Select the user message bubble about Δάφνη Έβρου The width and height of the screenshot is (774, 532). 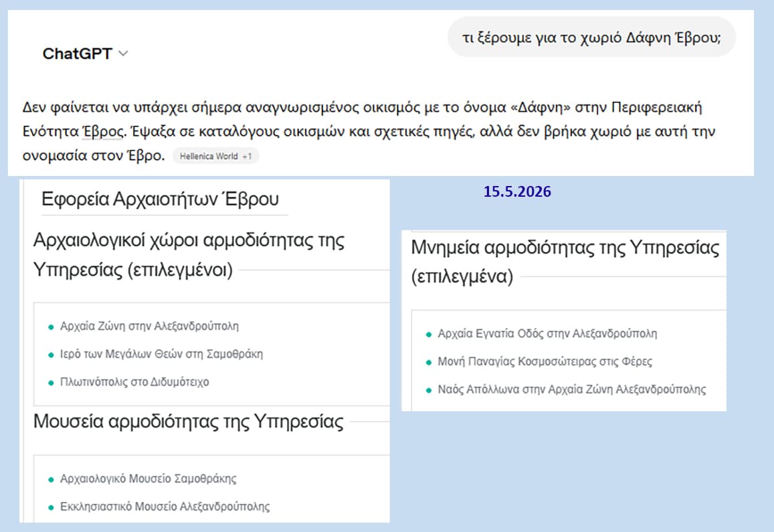pos(591,37)
